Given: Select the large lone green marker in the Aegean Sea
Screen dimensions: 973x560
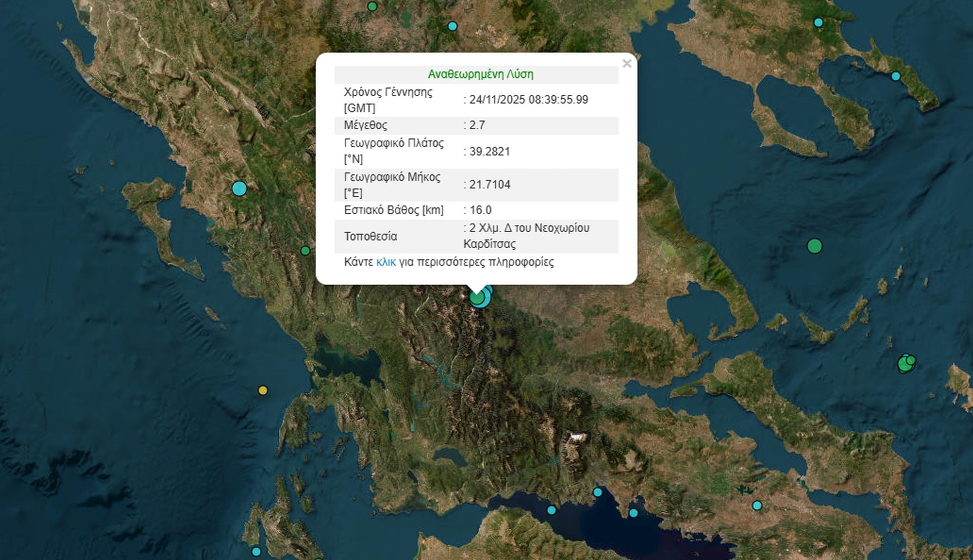Looking at the screenshot, I should point(814,246).
